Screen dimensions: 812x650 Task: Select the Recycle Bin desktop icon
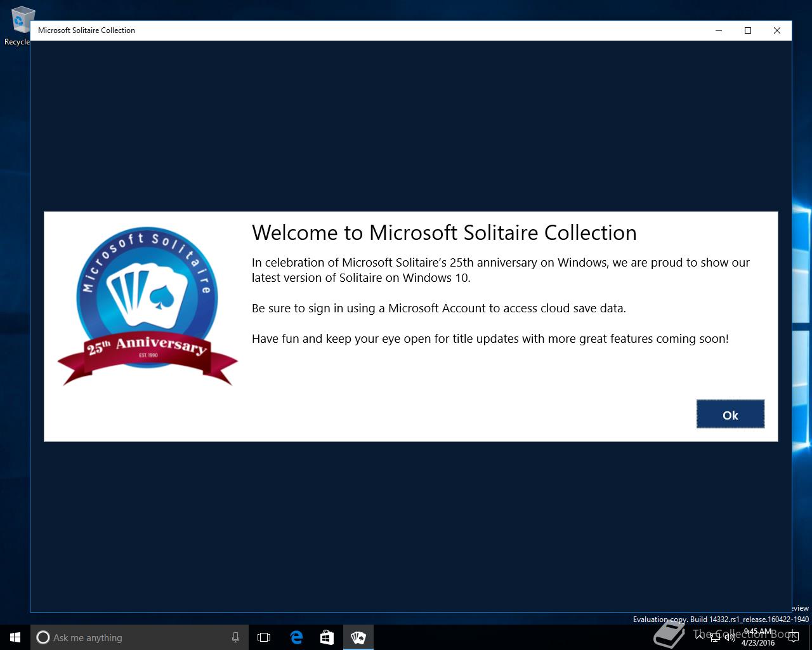[20, 25]
